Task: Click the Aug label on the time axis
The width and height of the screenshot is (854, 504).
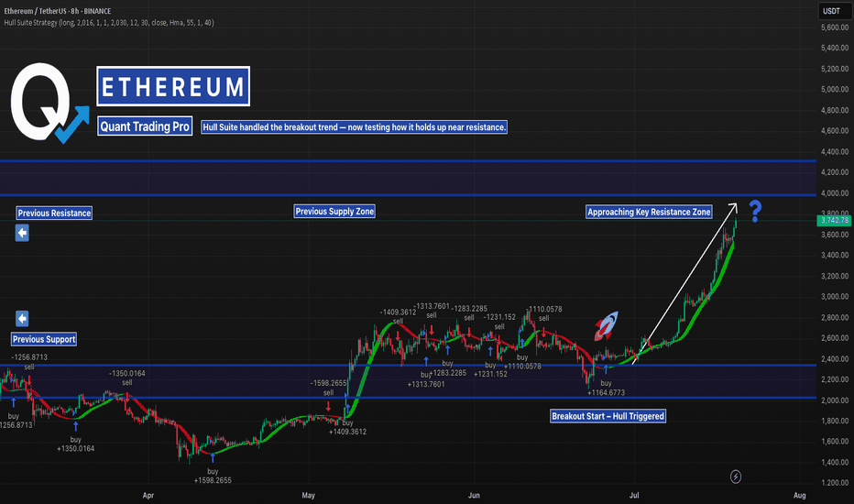Action: 800,495
